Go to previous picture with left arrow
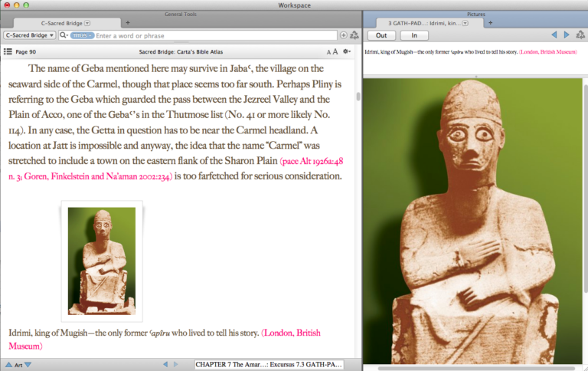Screen dimensions: 588x371 (554, 35)
